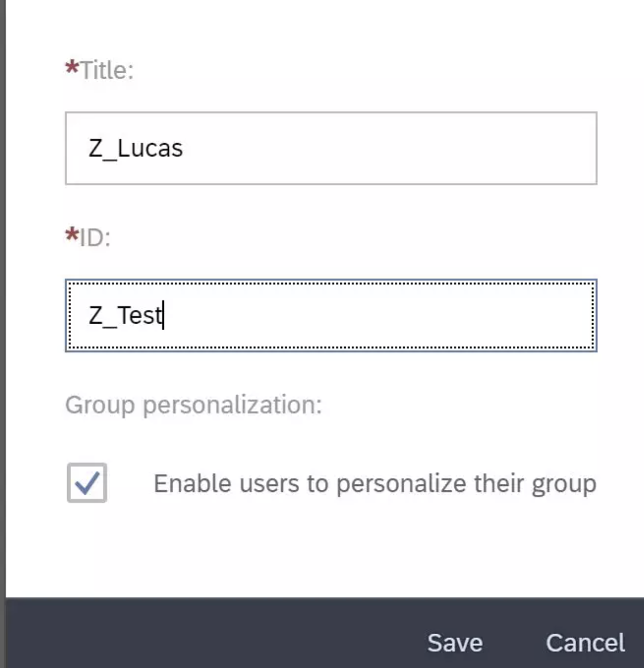This screenshot has height=668, width=644.
Task: Click the "Group personalization:" heading
Action: pyautogui.click(x=193, y=405)
